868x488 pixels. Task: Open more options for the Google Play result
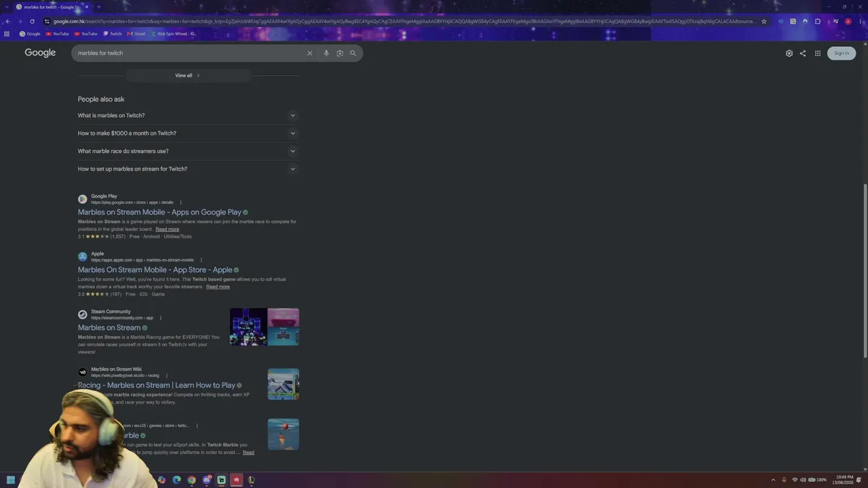[180, 203]
